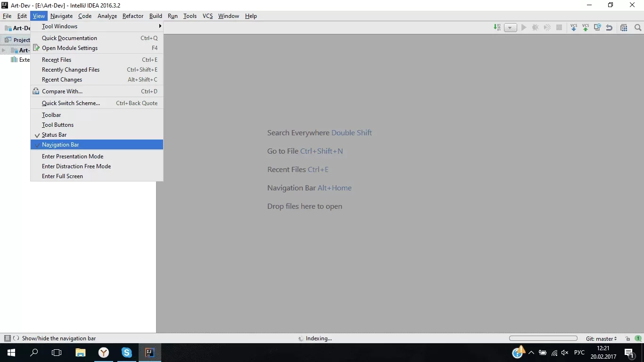644x362 pixels.
Task: Uncheck the Navigation Bar option
Action: click(97, 145)
